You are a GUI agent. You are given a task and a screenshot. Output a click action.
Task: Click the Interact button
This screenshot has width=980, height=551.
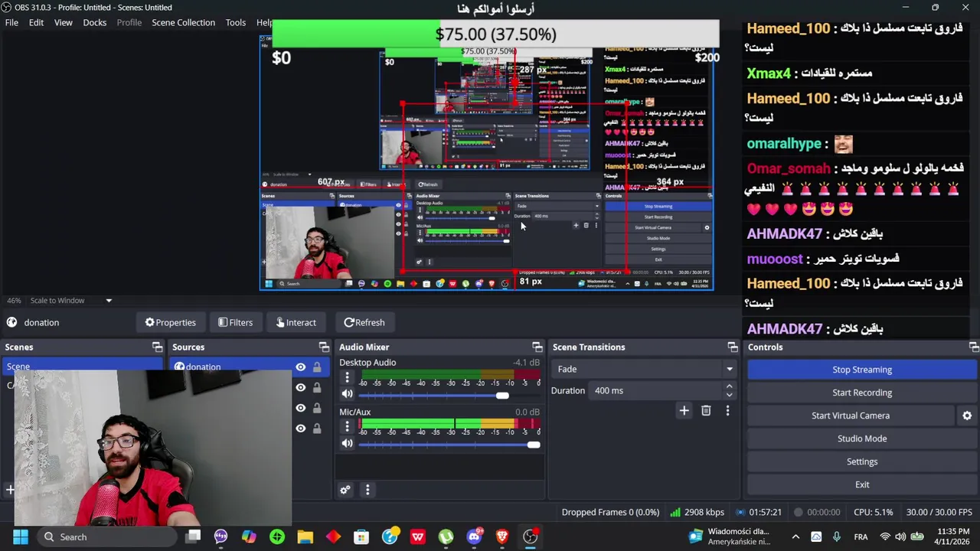pos(296,322)
